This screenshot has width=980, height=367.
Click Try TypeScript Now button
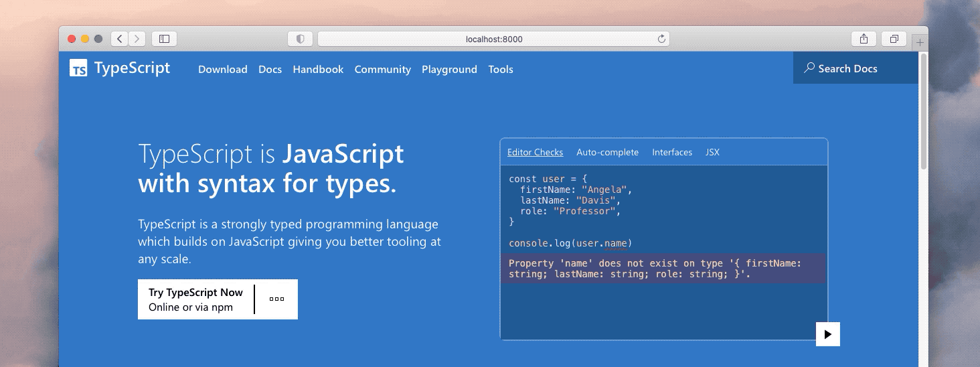[218, 299]
